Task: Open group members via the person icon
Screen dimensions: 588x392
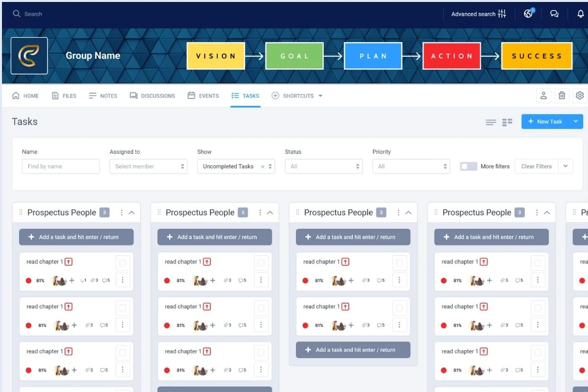Action: [543, 96]
